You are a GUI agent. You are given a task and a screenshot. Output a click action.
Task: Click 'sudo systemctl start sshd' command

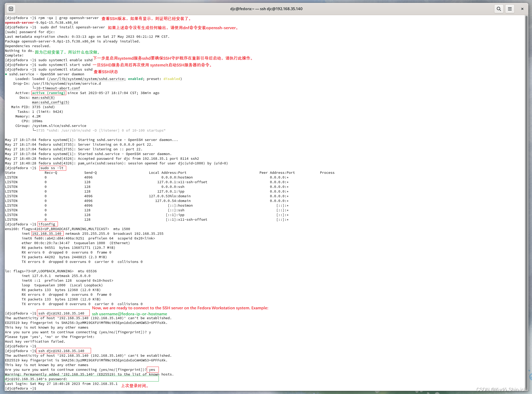pyautogui.click(x=64, y=65)
